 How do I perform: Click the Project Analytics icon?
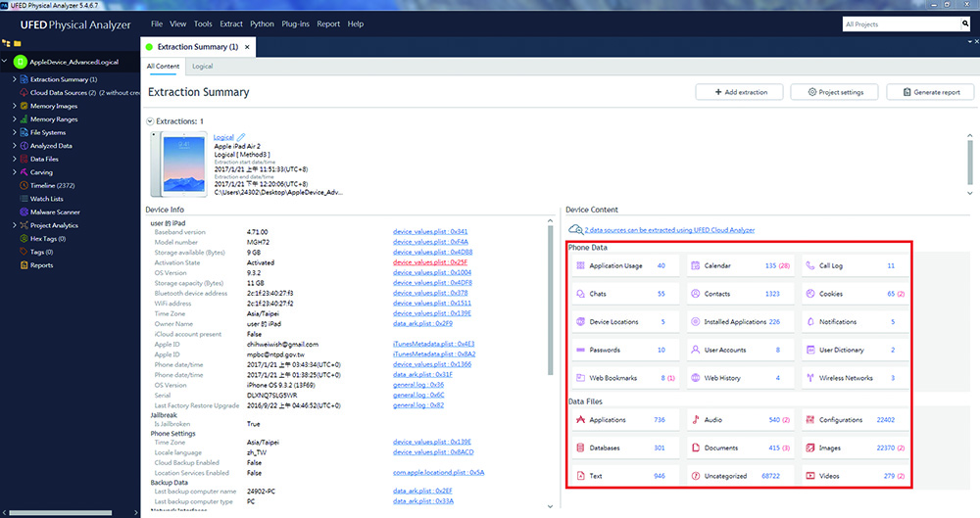tap(24, 225)
